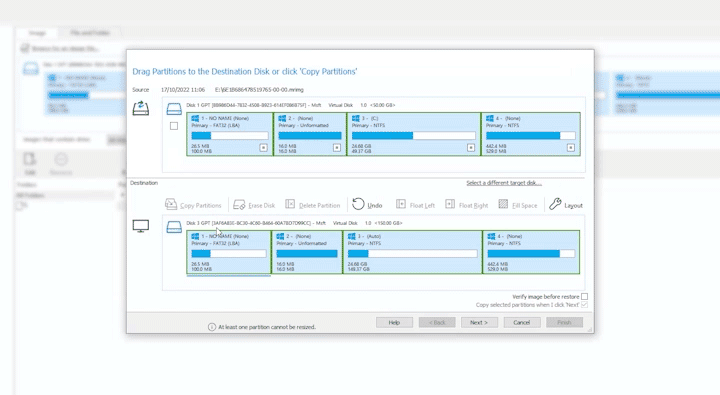Click the Finish button

tap(564, 322)
